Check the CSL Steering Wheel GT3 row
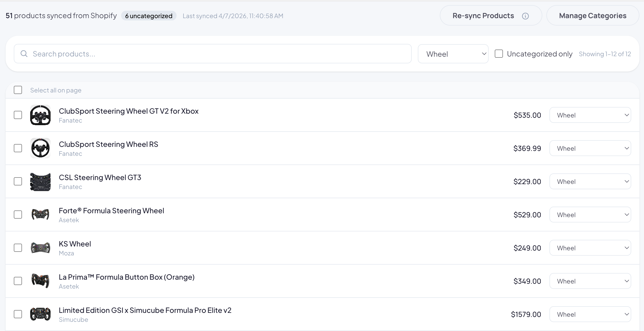The width and height of the screenshot is (644, 331). point(18,181)
